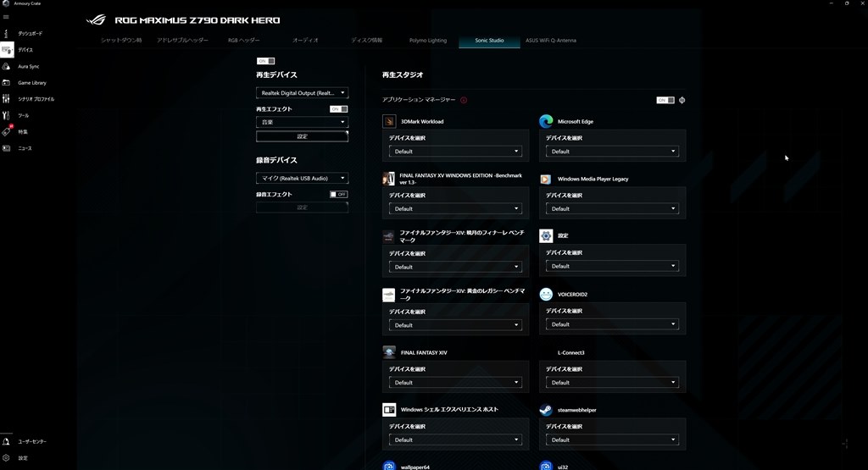Select the Sonic Studio tab
This screenshot has height=470, width=868.
point(489,41)
